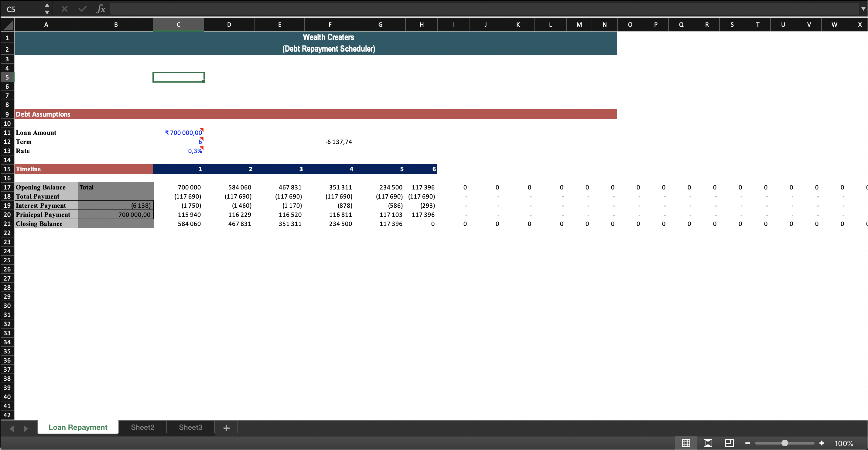Open the Sheet2 tab
The width and height of the screenshot is (868, 450).
click(142, 427)
